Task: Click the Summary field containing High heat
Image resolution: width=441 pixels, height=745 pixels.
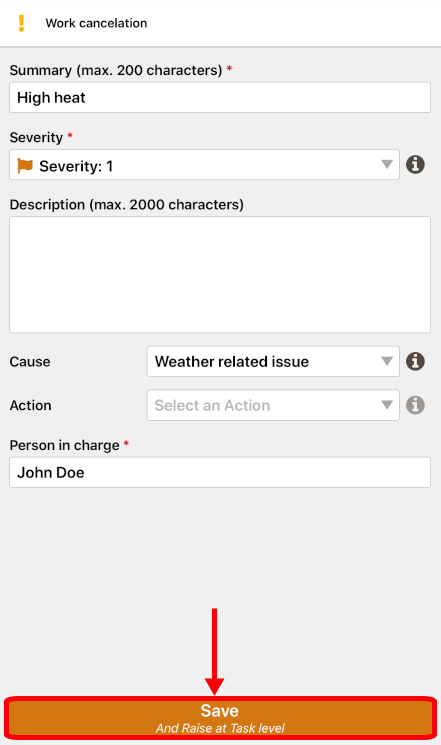Action: point(220,97)
